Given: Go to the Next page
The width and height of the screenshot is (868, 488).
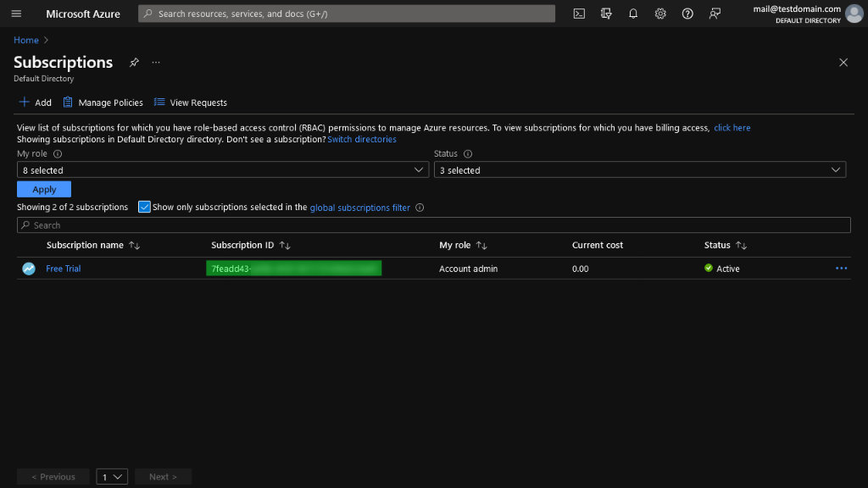Looking at the screenshot, I should pyautogui.click(x=163, y=476).
